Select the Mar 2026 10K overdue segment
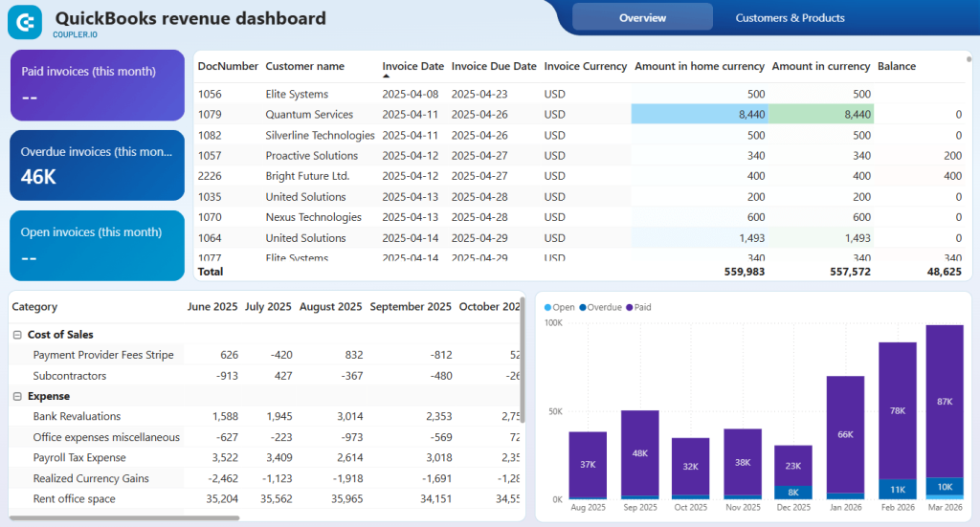The image size is (980, 527). (x=945, y=489)
